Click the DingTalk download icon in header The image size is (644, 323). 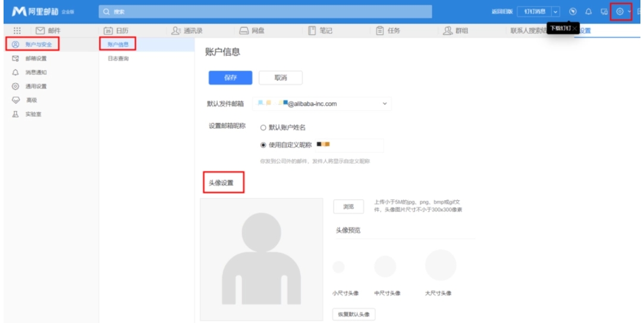tap(573, 11)
